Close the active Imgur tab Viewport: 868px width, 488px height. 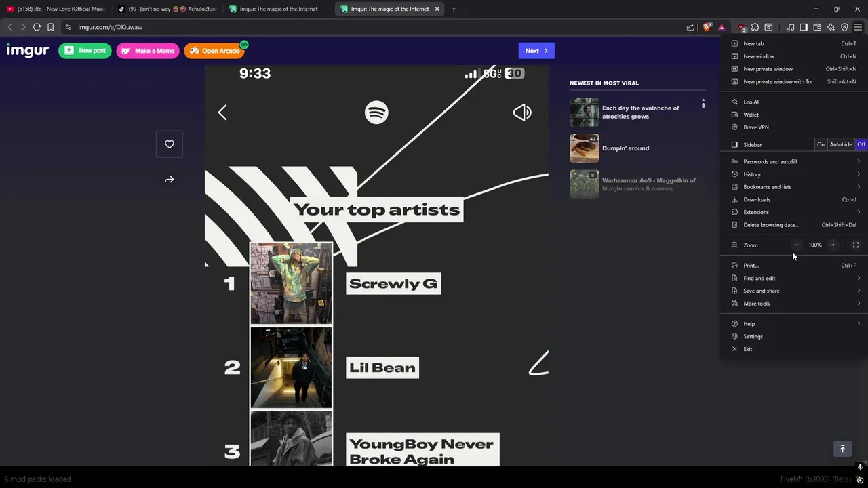pos(437,9)
